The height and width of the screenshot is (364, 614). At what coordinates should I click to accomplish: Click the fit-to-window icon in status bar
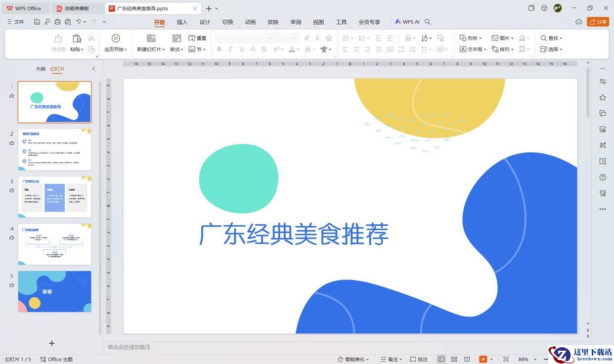(x=506, y=359)
